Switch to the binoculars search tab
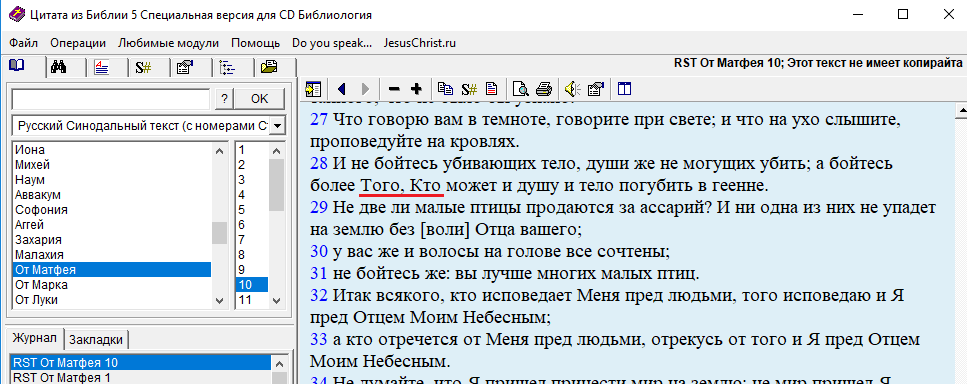Viewport: 967px width, 384px height. 59,67
